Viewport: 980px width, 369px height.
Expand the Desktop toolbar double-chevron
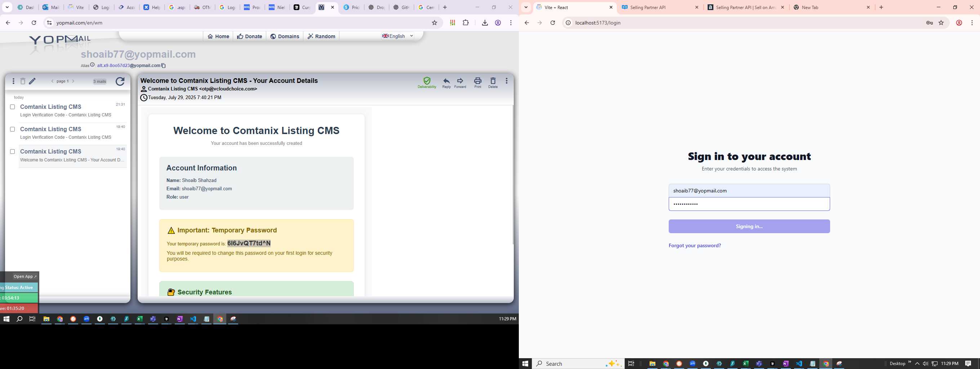(x=910, y=362)
